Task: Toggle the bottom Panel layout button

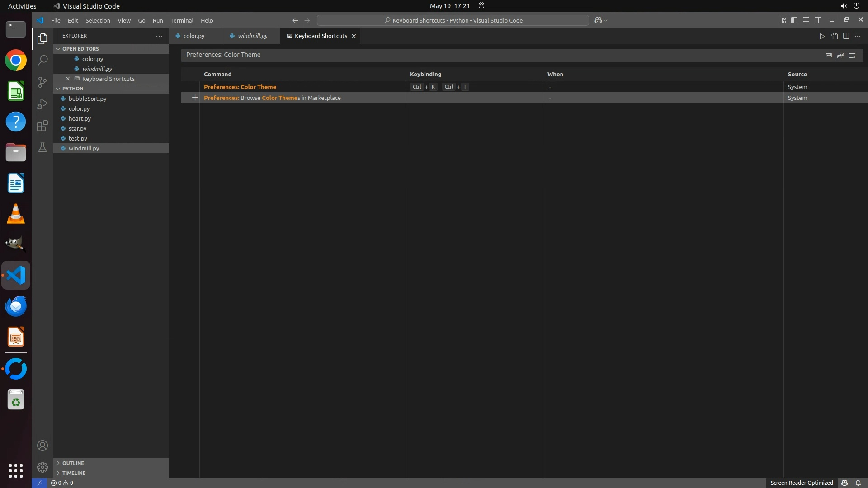Action: click(x=806, y=20)
